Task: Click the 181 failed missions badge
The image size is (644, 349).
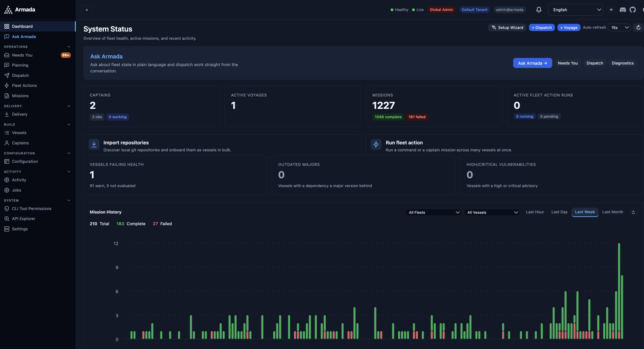Action: pyautogui.click(x=417, y=117)
